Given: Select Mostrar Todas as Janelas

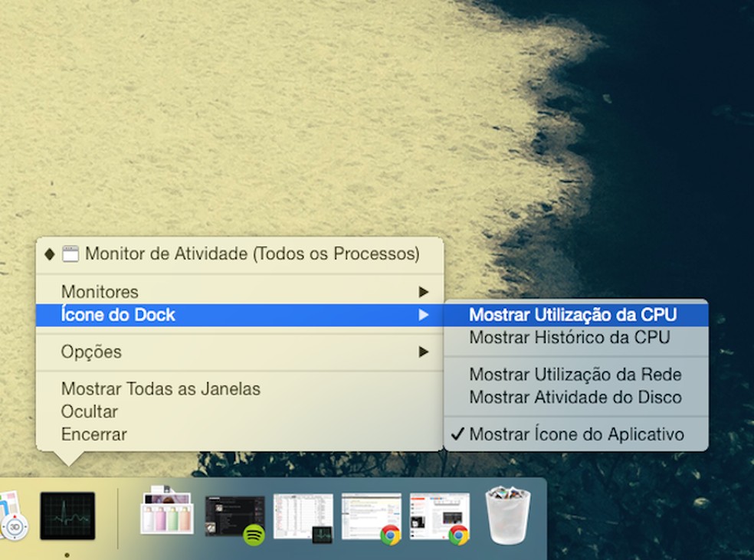Looking at the screenshot, I should [x=161, y=388].
